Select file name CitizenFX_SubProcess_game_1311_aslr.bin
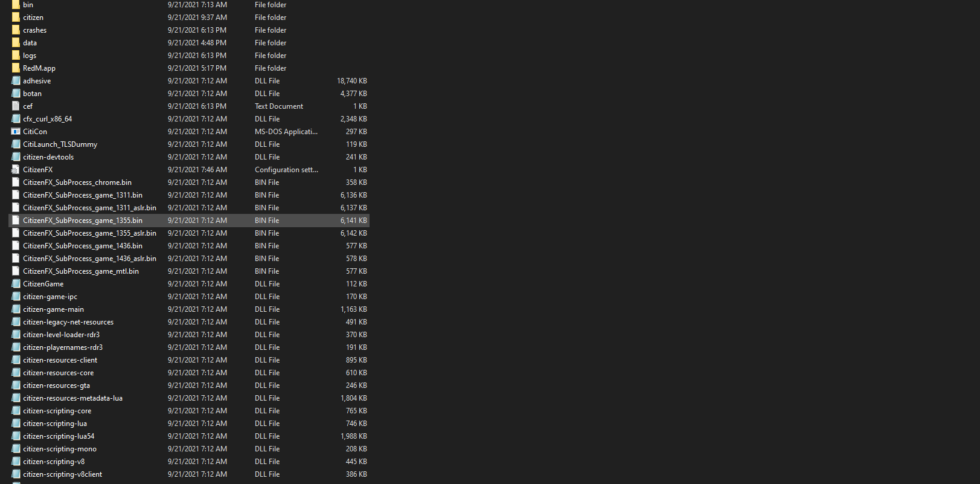This screenshot has width=980, height=484. [x=89, y=207]
